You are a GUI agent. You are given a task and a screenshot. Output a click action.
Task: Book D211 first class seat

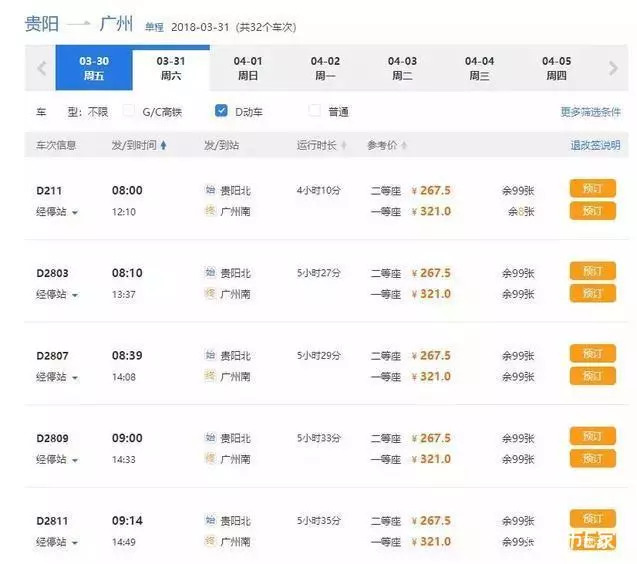pos(593,211)
